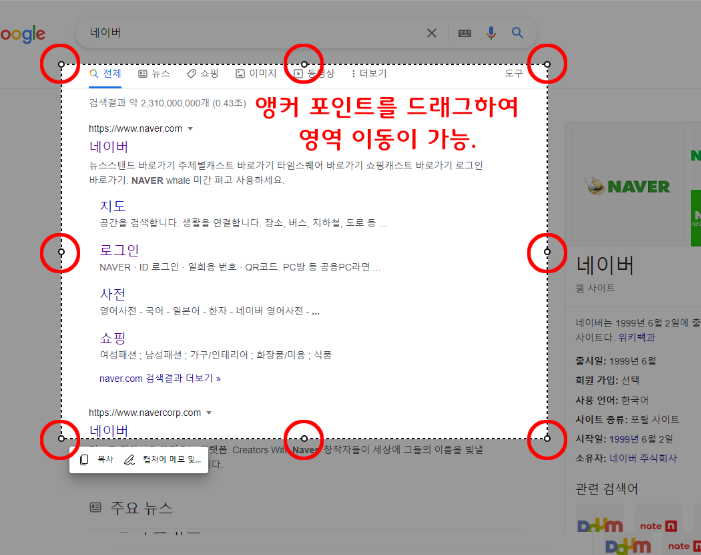Click the https://www.navercorp.com URL text

(145, 413)
